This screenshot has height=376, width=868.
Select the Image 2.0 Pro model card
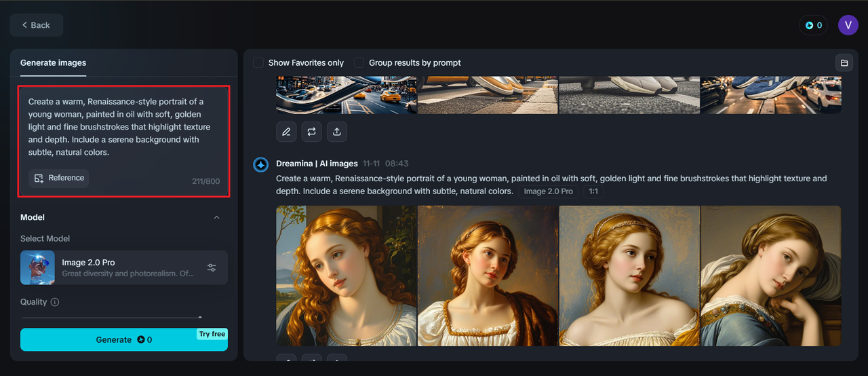pos(124,267)
